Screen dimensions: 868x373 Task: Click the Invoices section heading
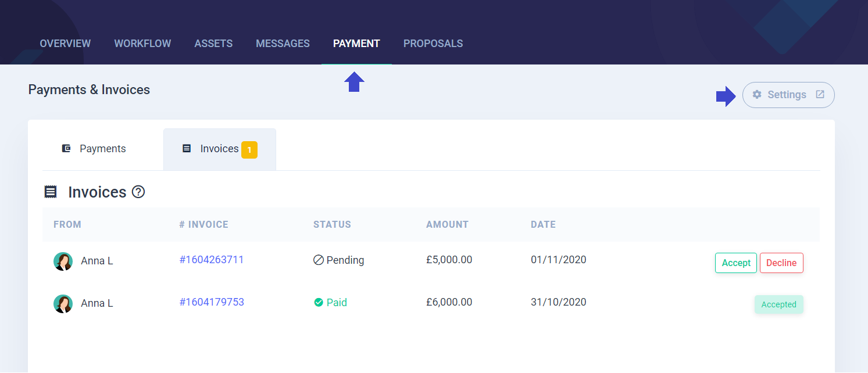tap(97, 192)
